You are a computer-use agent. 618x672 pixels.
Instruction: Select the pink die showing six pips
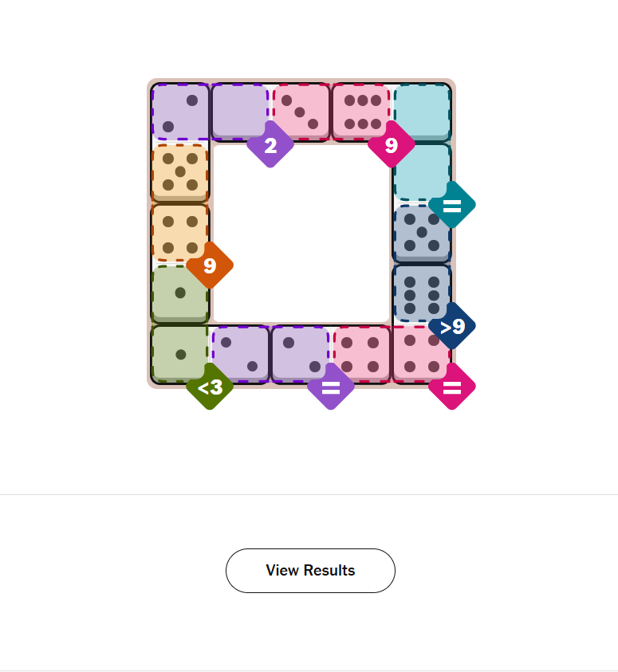[x=361, y=112]
